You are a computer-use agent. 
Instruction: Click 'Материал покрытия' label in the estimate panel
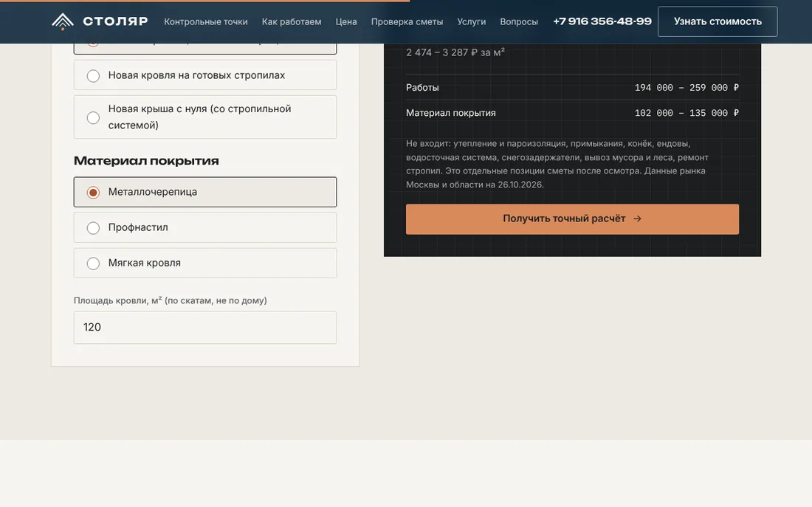pos(451,113)
